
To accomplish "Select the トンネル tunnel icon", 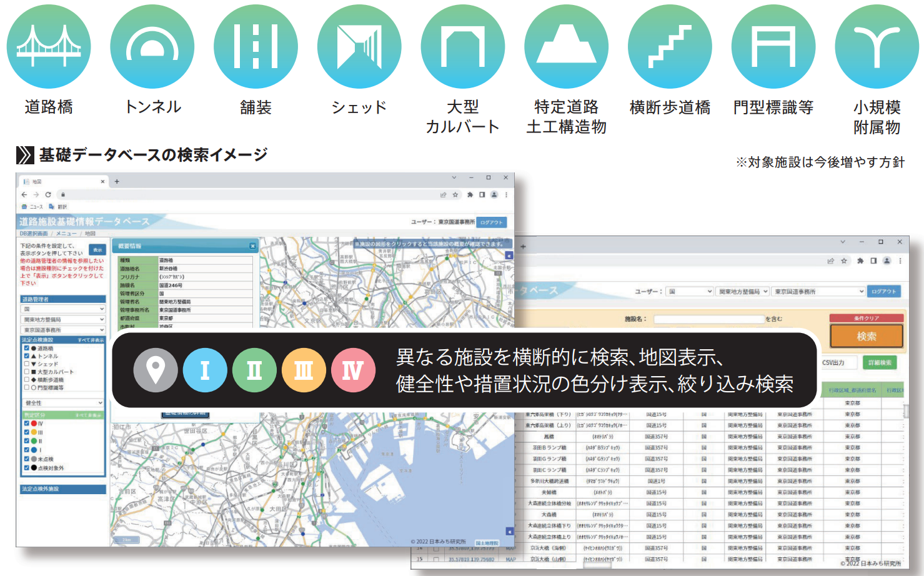I will pos(152,47).
